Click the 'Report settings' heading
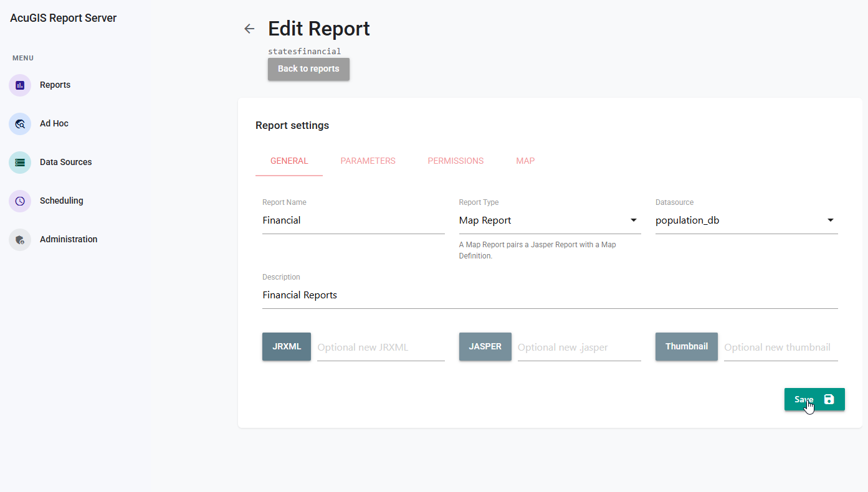This screenshot has width=868, height=492. click(x=292, y=126)
